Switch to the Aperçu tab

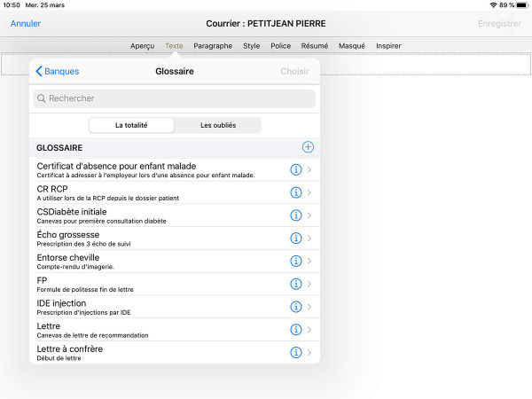(142, 45)
